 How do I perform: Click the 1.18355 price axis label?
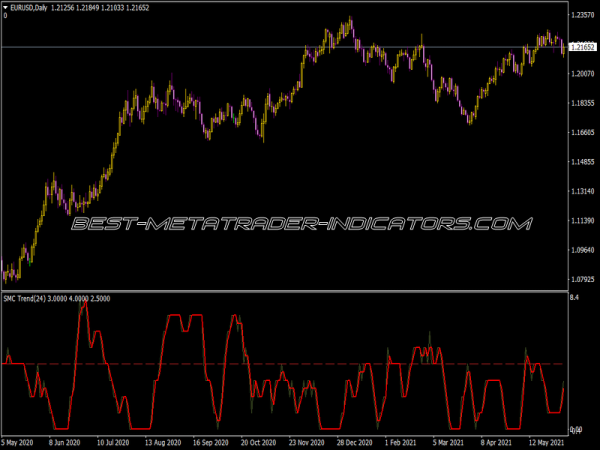pyautogui.click(x=582, y=103)
